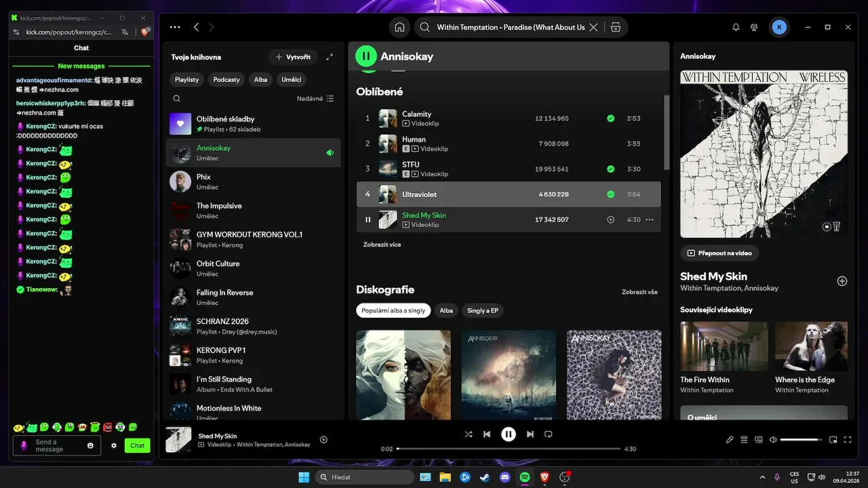The height and width of the screenshot is (488, 868).
Task: Click the green Chat send button
Action: (x=138, y=445)
